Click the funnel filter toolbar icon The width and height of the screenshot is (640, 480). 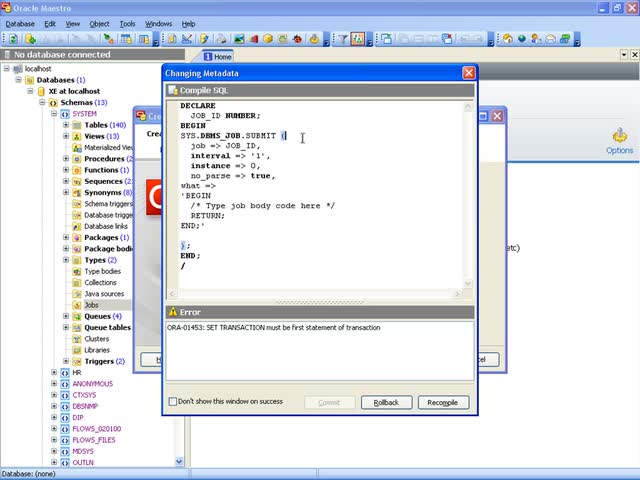343,39
